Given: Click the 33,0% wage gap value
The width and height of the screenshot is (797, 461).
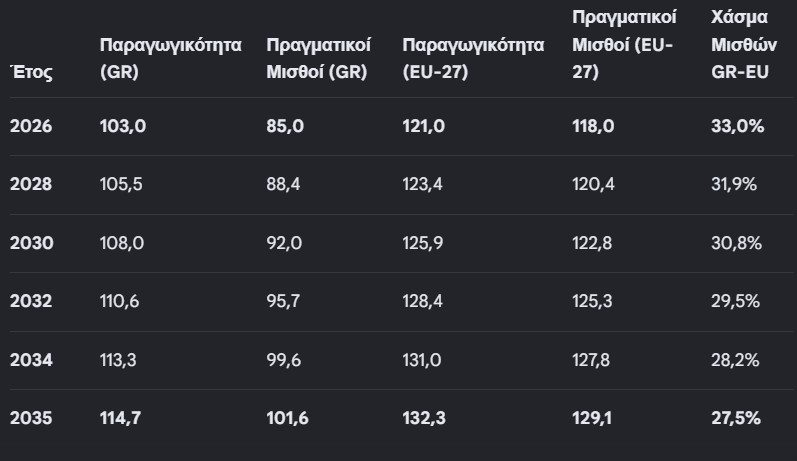Looking at the screenshot, I should coord(738,126).
